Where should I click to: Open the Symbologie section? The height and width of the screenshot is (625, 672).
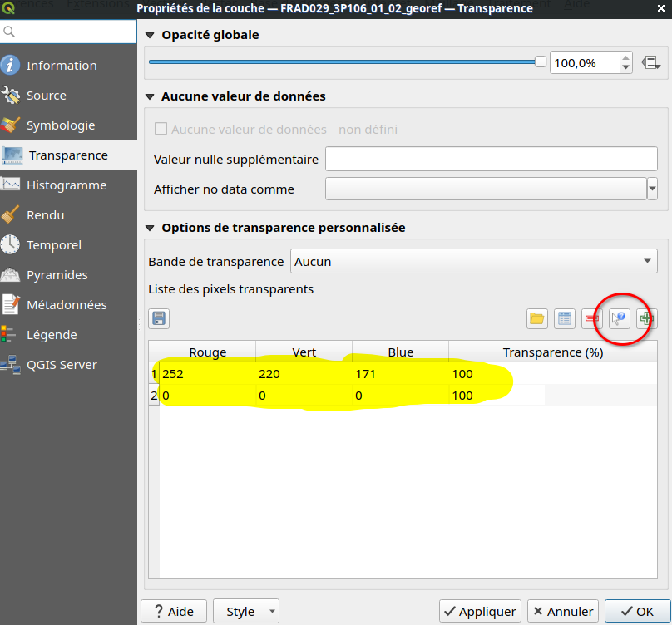click(x=61, y=125)
